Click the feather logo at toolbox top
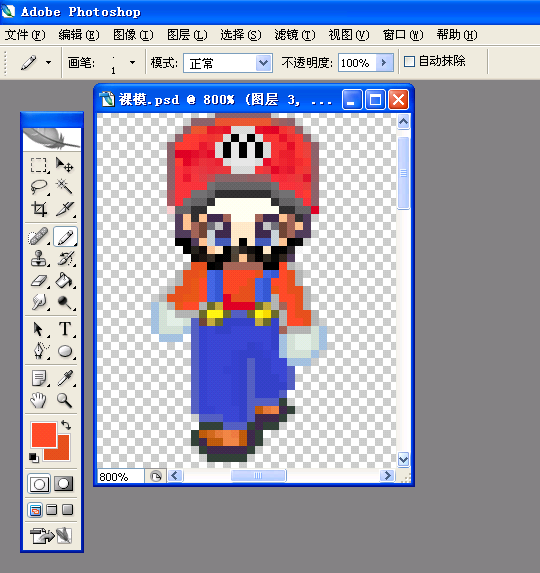Image resolution: width=540 pixels, height=573 pixels. pyautogui.click(x=52, y=139)
